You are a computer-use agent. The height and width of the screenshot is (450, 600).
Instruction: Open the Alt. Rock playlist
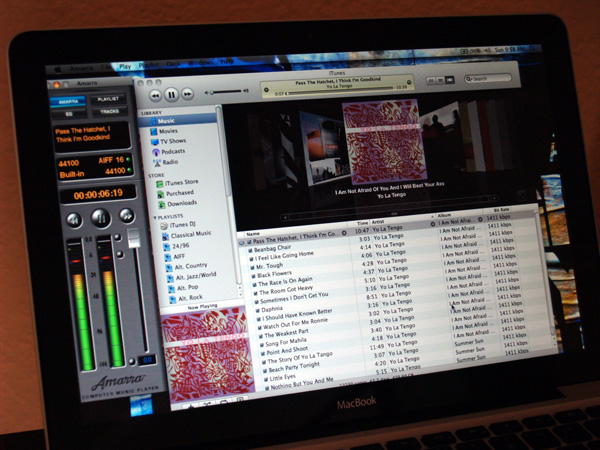(186, 298)
